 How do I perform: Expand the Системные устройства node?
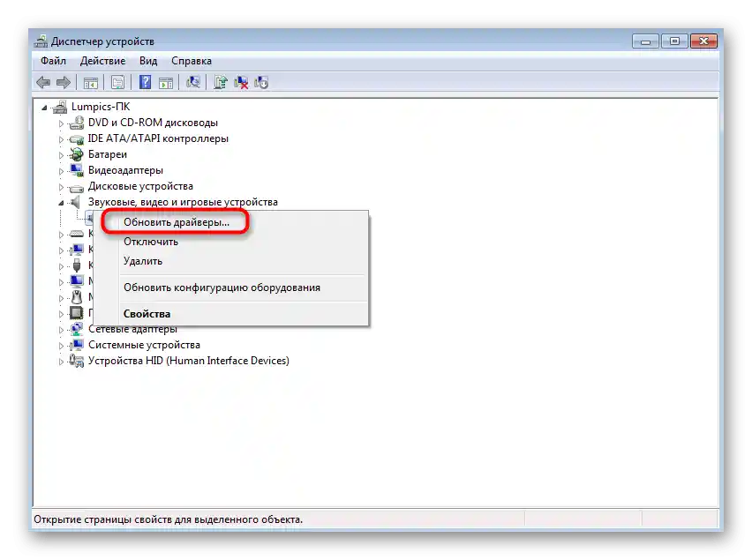(61, 346)
